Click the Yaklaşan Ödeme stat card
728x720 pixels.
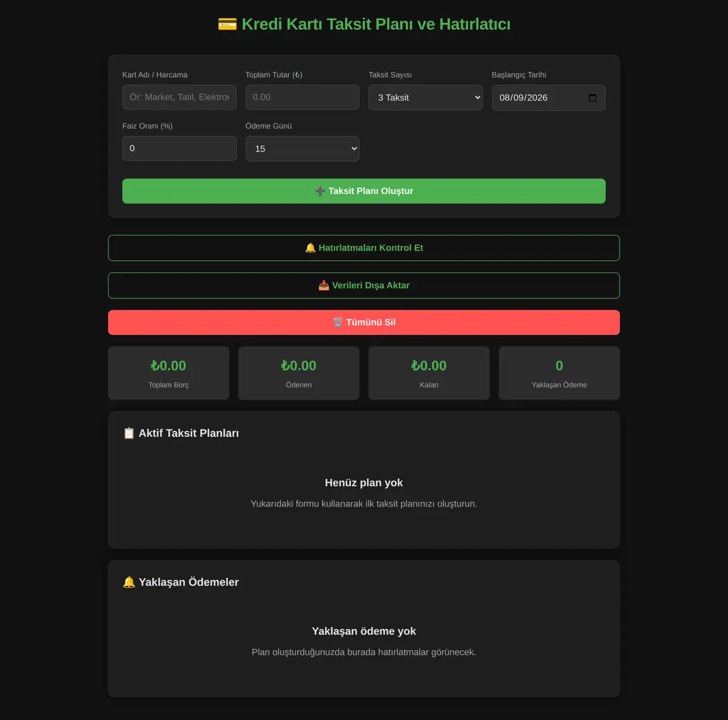(559, 373)
